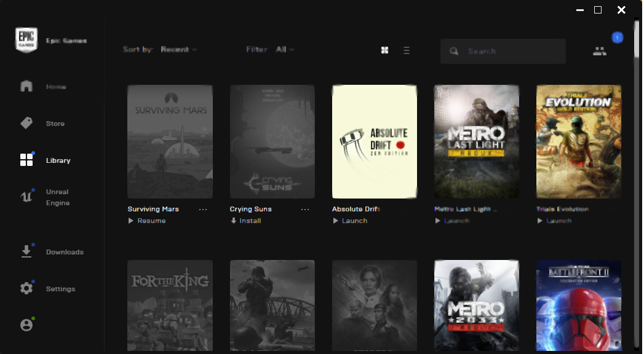Select the For The King cover
Viewport: 644px width, 354px height.
point(170,305)
